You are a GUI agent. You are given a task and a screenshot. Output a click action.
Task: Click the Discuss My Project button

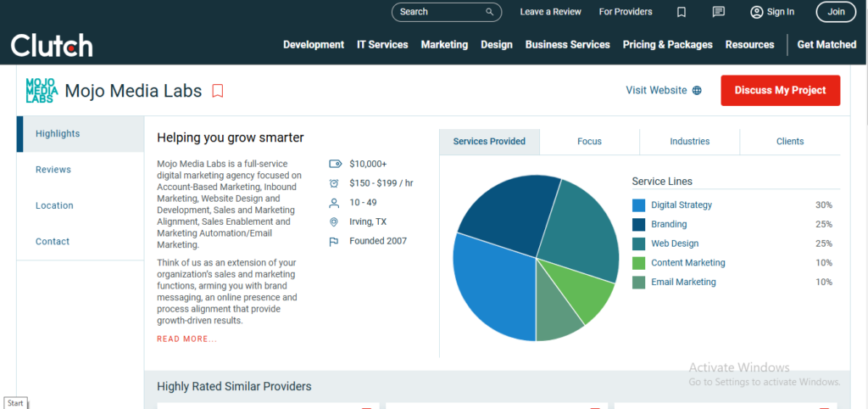pos(781,90)
